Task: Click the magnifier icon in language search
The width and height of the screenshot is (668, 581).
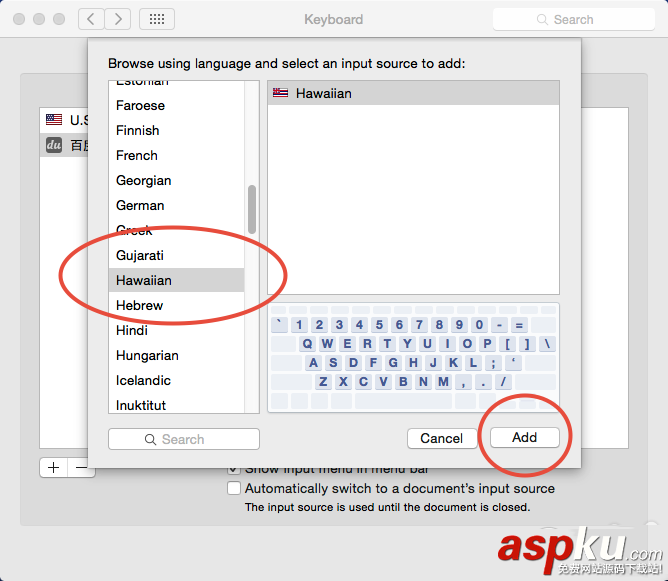Action: pyautogui.click(x=150, y=439)
